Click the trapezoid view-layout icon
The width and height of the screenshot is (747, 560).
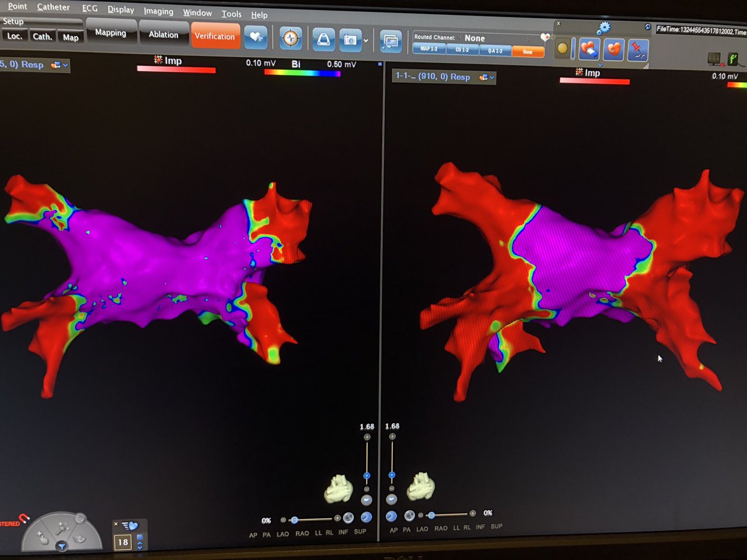(324, 39)
